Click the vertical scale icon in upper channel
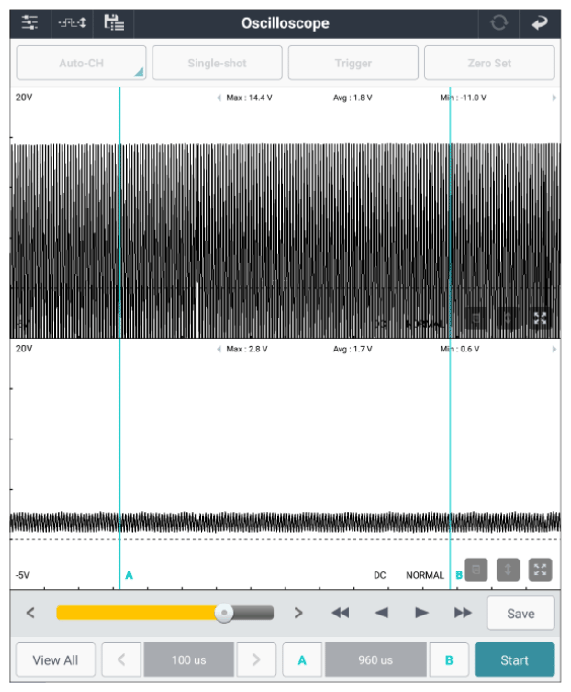 [x=508, y=318]
